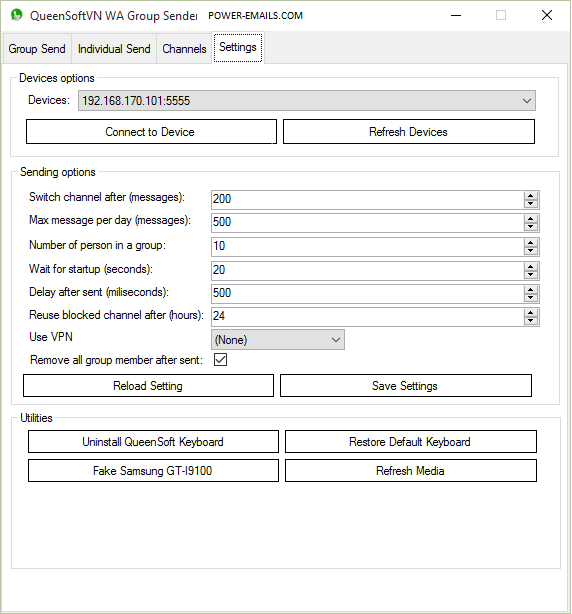The image size is (572, 614).
Task: Click Connect to Device button
Action: [151, 132]
